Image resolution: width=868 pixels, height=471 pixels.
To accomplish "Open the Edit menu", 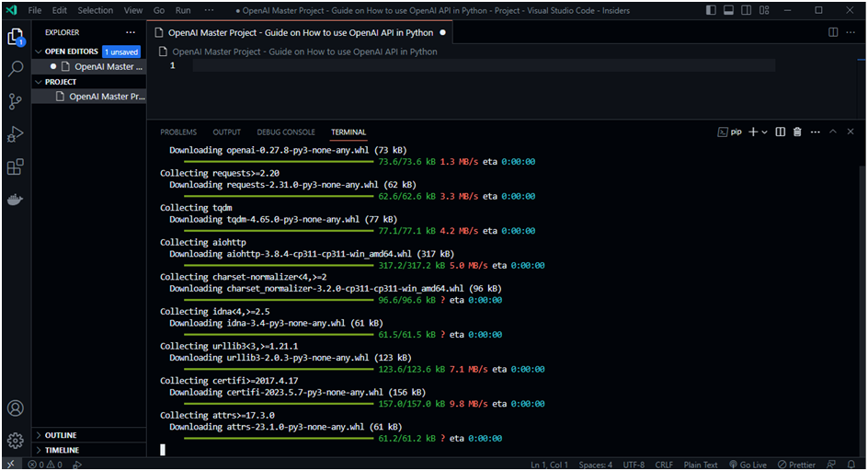I will click(59, 10).
